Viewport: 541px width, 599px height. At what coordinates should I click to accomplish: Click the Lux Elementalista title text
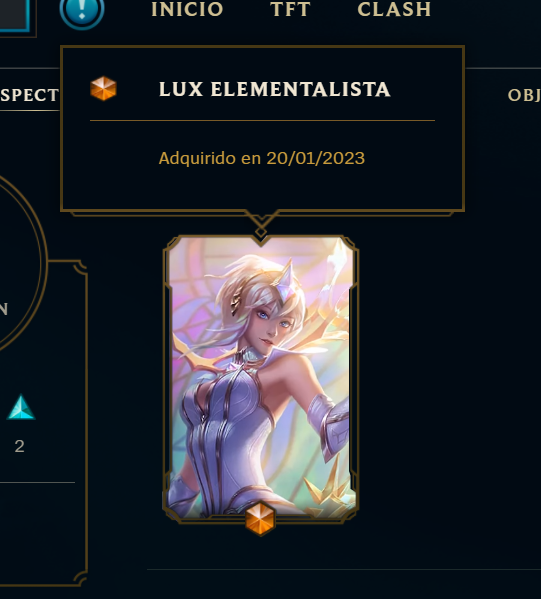point(275,89)
